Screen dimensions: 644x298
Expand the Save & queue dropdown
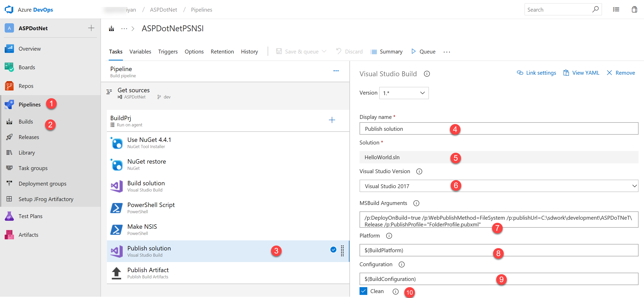pyautogui.click(x=324, y=51)
